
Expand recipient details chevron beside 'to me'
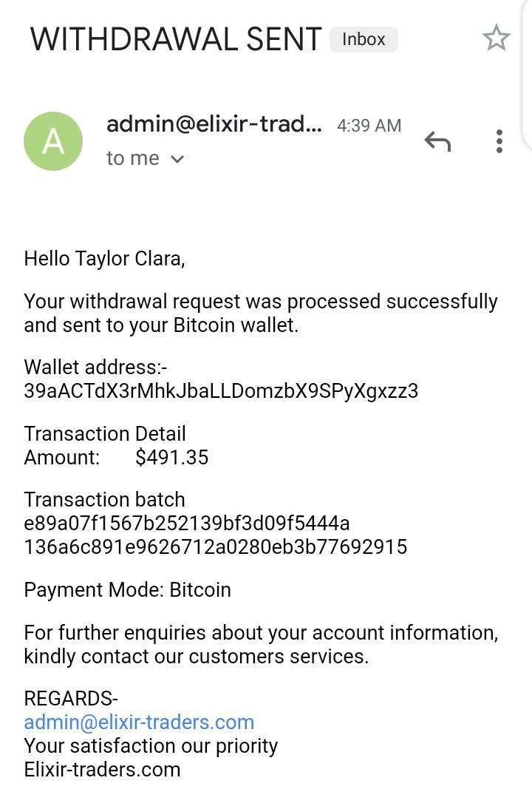[177, 159]
